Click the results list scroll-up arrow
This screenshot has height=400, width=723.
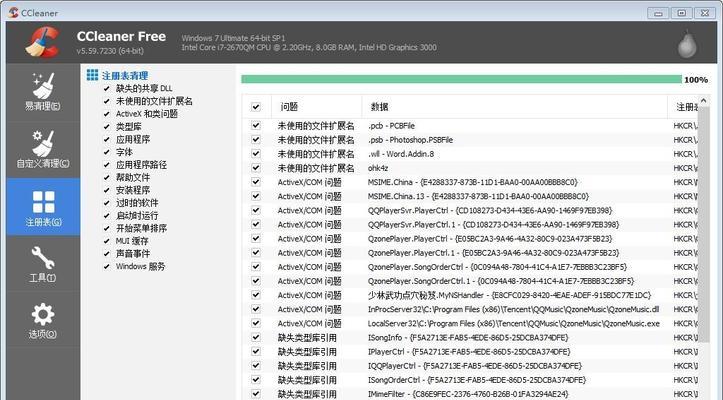tap(703, 100)
